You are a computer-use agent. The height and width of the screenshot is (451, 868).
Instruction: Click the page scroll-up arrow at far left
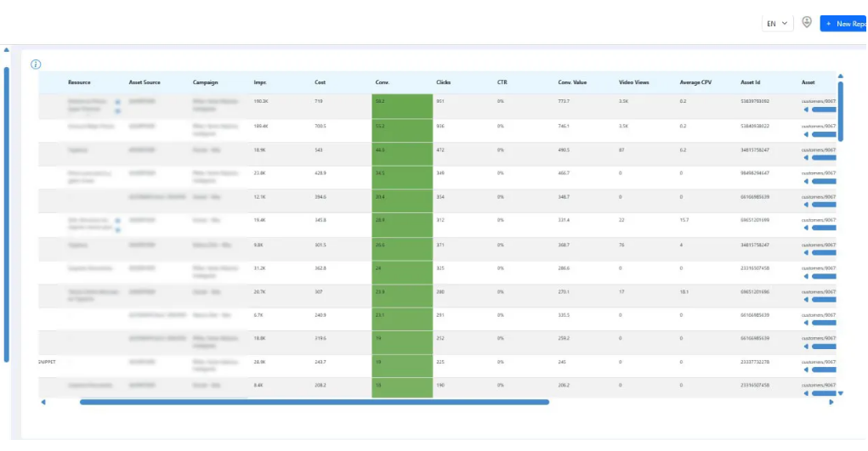click(x=7, y=50)
